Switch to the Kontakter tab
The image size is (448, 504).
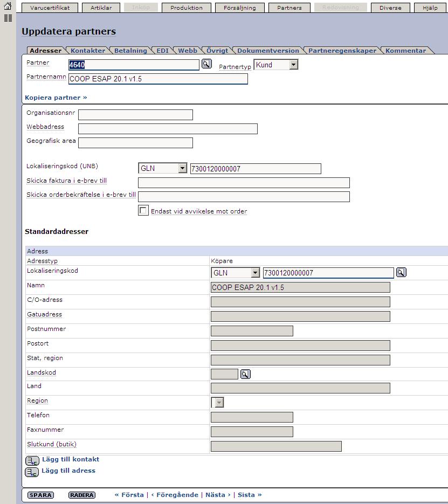tap(88, 51)
